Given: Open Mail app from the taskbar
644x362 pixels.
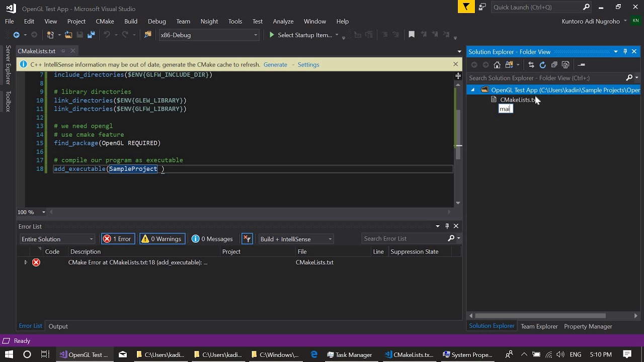Looking at the screenshot, I should pos(123,354).
